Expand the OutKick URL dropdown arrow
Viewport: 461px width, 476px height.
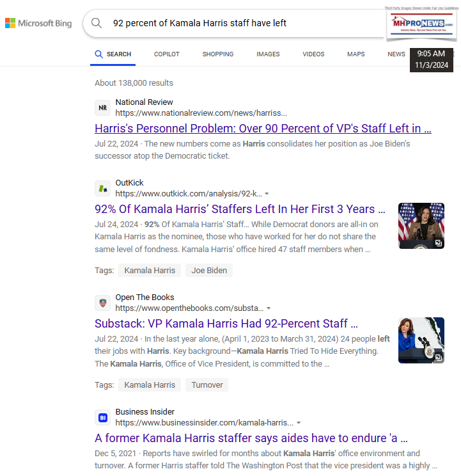[267, 194]
